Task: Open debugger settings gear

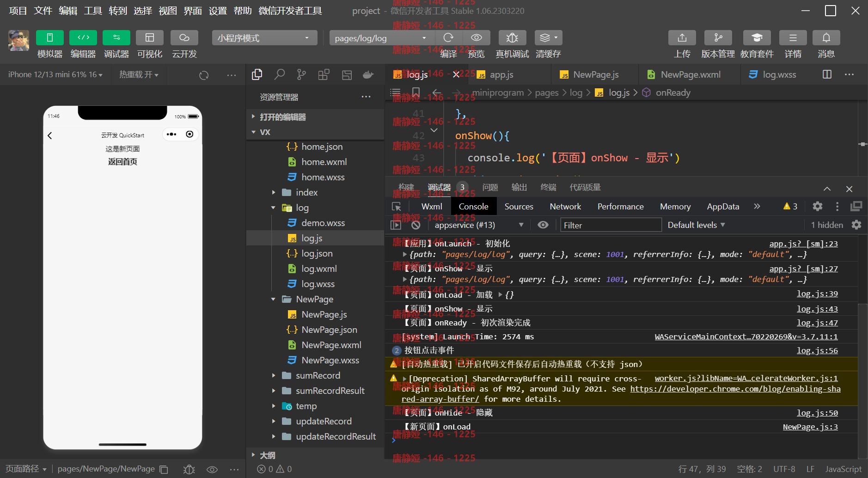Action: (x=817, y=206)
